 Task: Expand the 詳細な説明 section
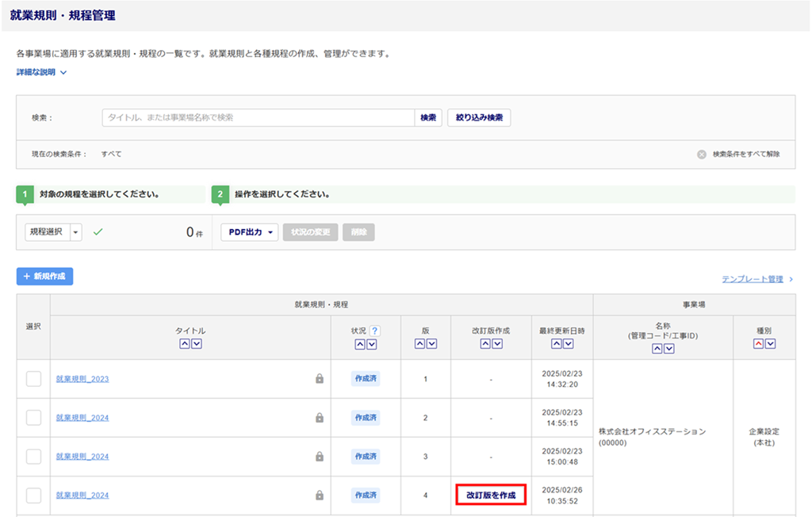41,72
